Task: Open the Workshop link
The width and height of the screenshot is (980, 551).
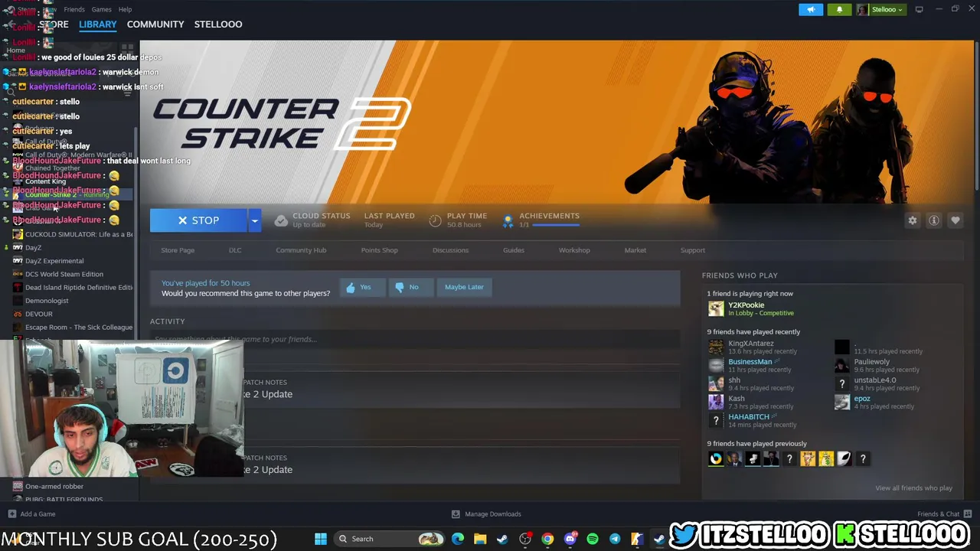Action: (x=574, y=250)
